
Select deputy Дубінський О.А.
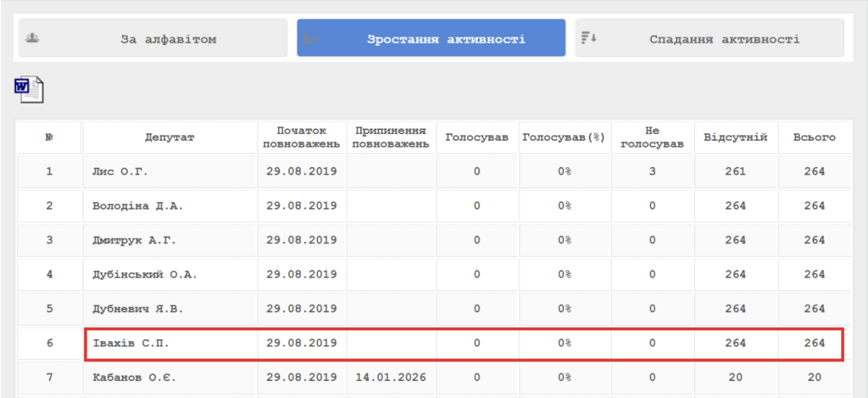(144, 274)
